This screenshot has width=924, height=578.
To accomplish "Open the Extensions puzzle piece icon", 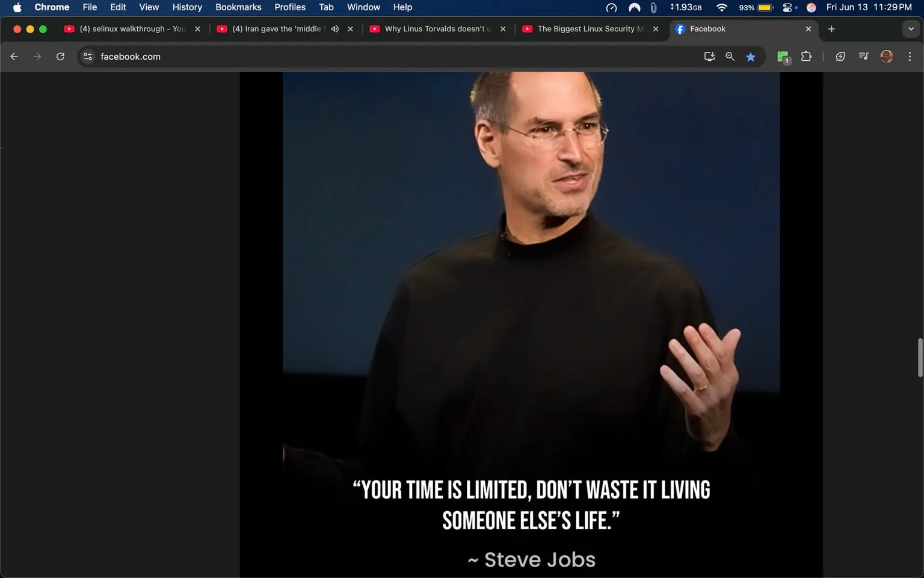I will pos(806,57).
